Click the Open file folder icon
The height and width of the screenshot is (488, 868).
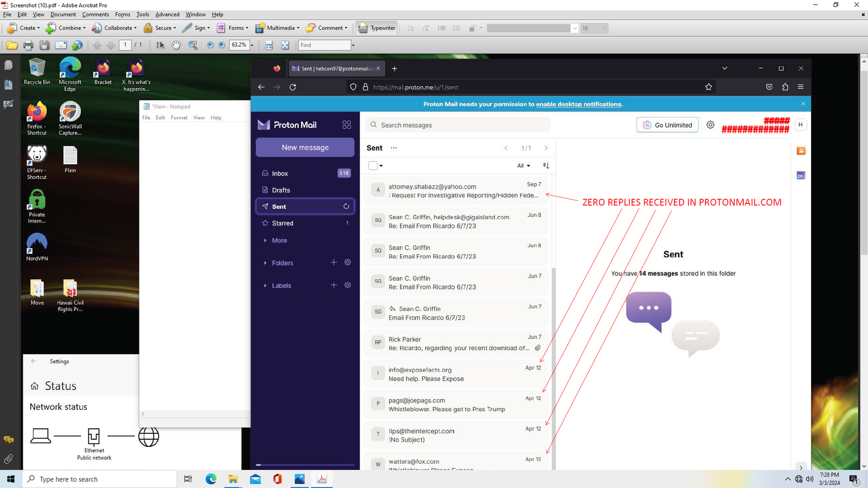[x=12, y=46]
